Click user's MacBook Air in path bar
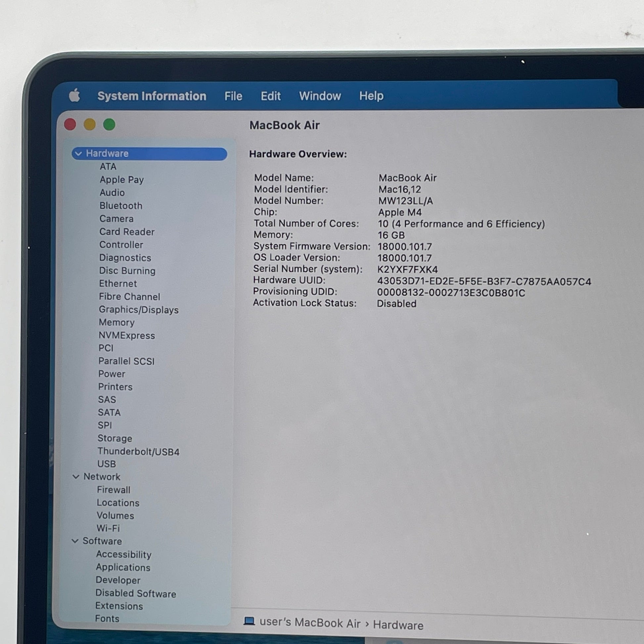The image size is (644, 644). pyautogui.click(x=310, y=623)
